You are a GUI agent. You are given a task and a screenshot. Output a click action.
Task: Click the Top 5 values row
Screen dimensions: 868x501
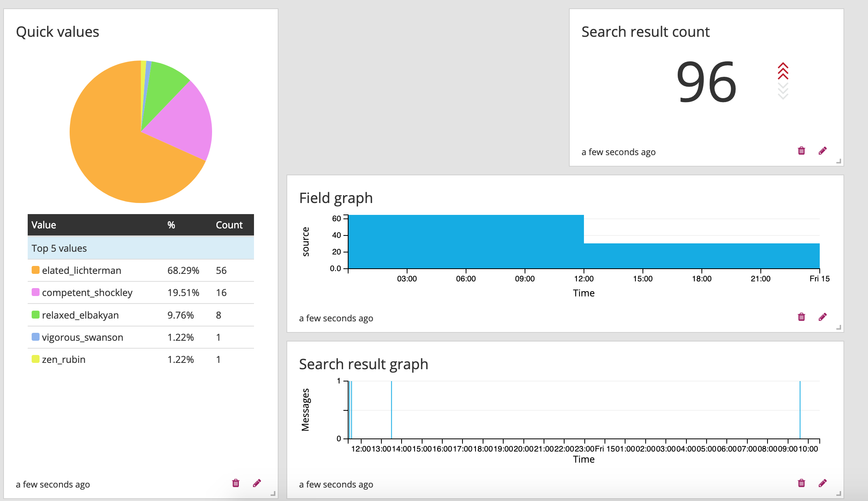tap(141, 248)
